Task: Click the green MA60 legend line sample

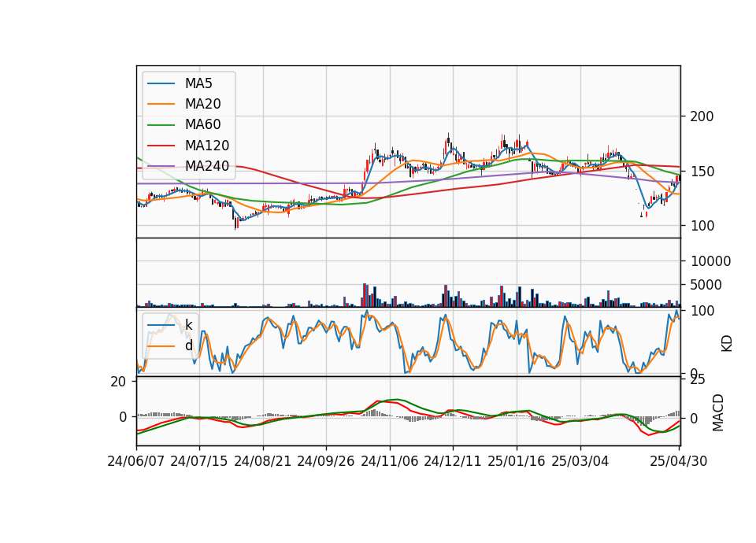Action: coord(161,125)
